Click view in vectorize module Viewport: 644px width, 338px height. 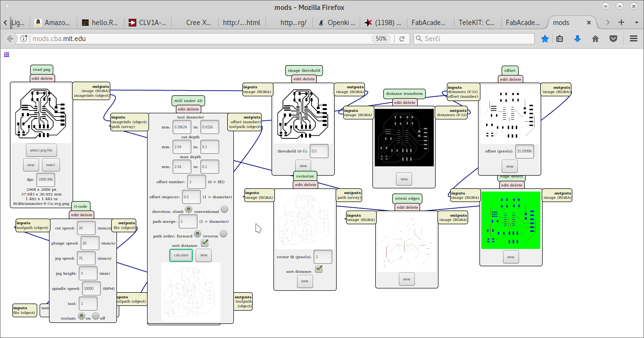pos(305,281)
